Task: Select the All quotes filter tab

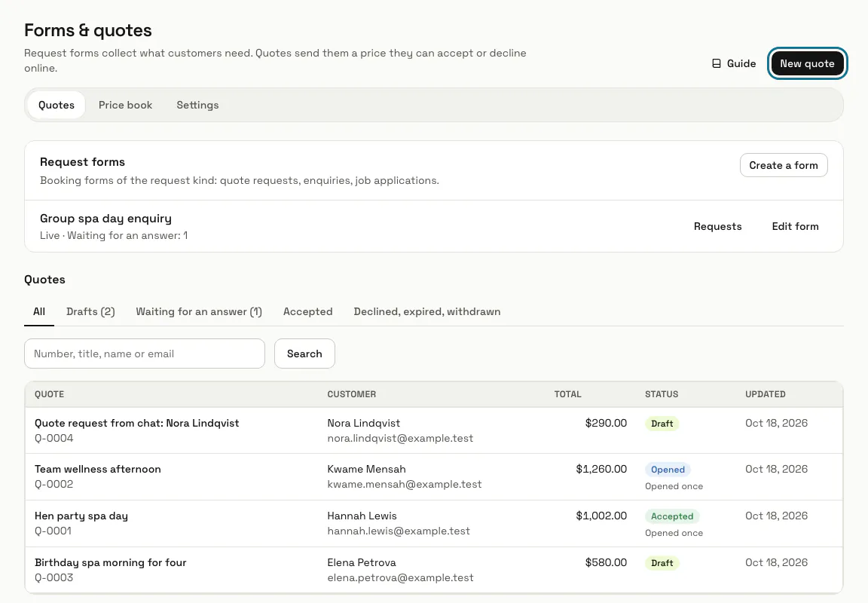Action: point(39,312)
